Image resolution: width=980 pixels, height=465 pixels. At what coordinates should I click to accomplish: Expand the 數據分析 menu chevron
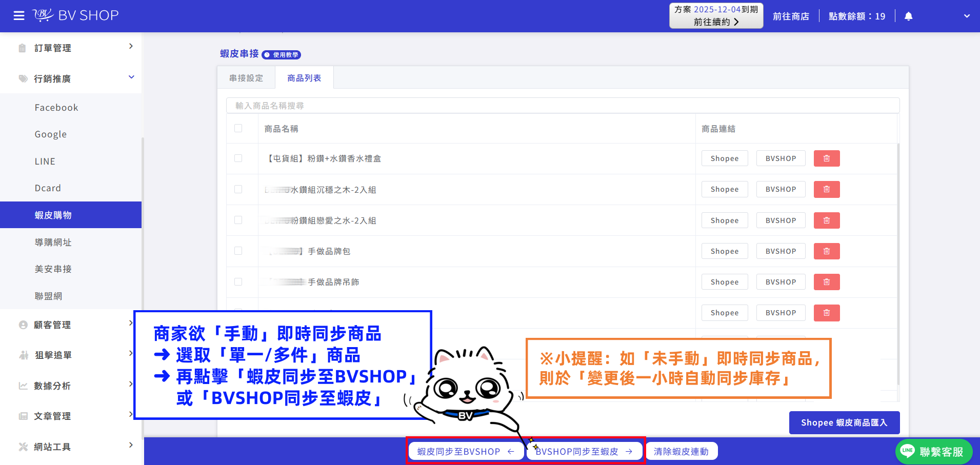pyautogui.click(x=131, y=384)
